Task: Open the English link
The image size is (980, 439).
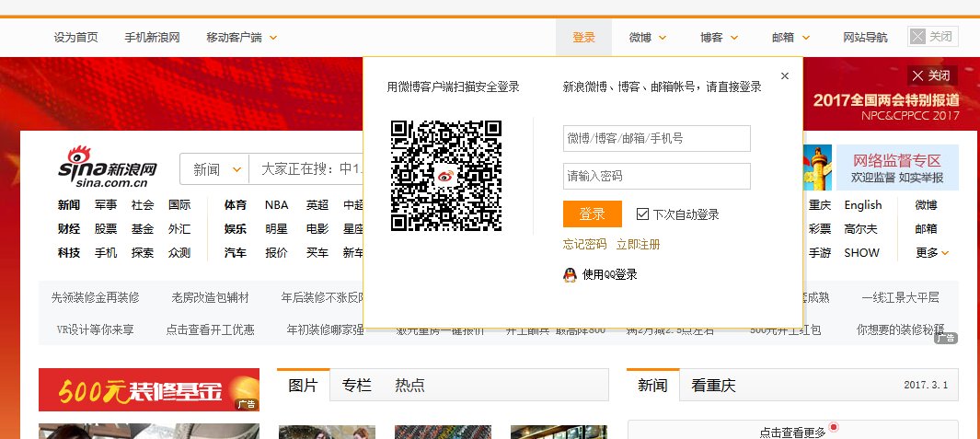Action: click(x=863, y=204)
